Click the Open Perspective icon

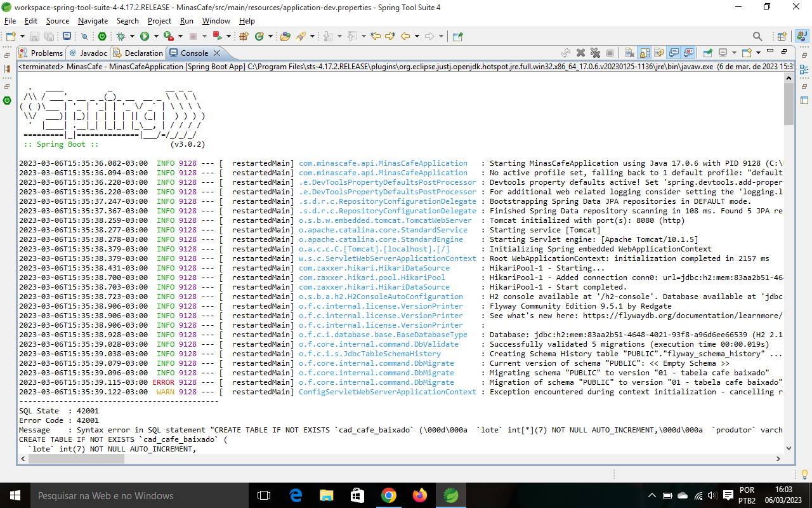(782, 36)
